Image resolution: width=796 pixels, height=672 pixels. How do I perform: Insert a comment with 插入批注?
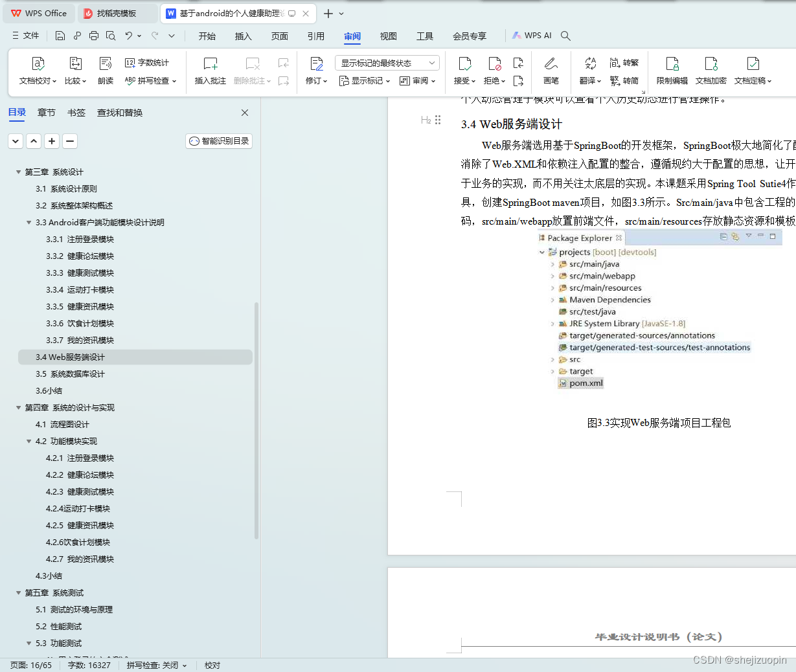pos(210,70)
